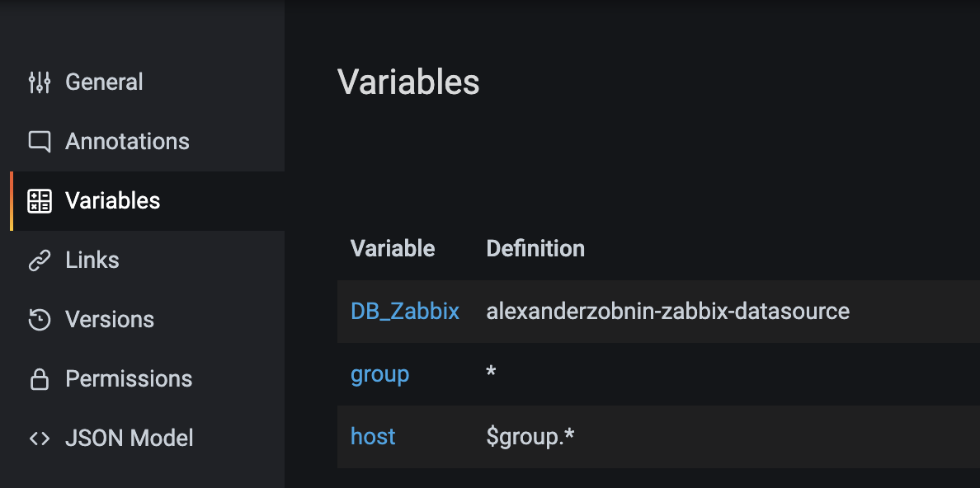This screenshot has width=980, height=488.
Task: Click the $group.* definition of host
Action: [530, 437]
